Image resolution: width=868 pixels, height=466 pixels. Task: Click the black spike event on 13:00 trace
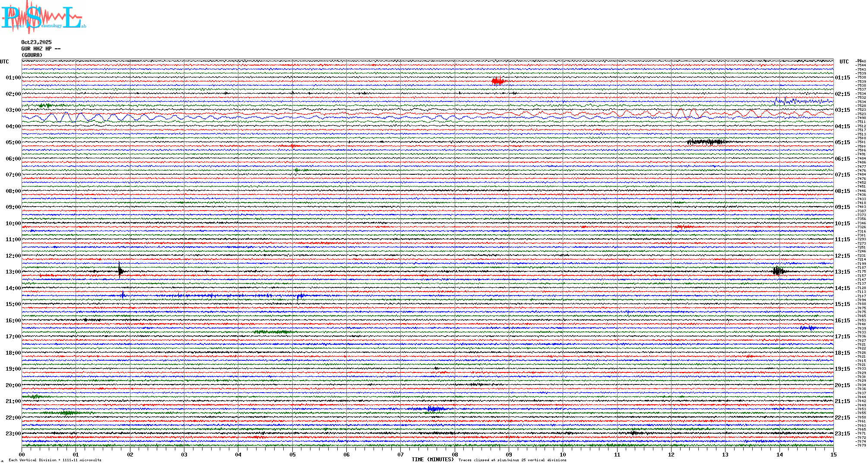(x=120, y=271)
